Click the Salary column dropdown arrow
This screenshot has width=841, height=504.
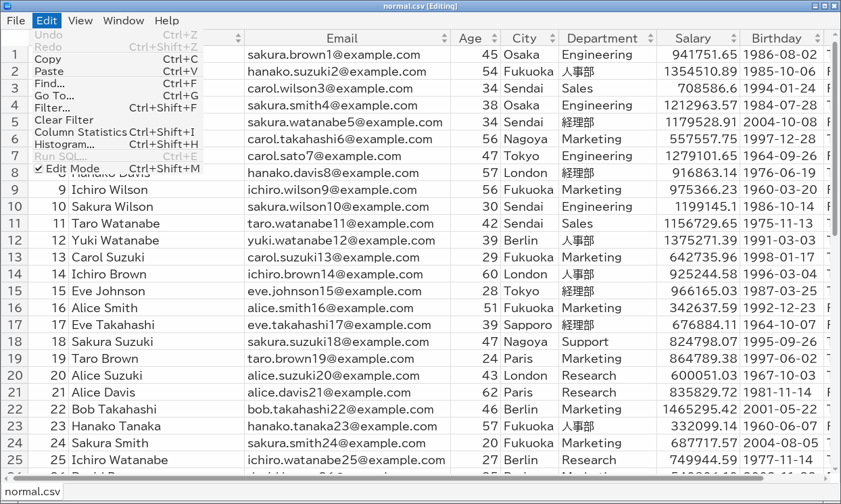[x=734, y=39]
